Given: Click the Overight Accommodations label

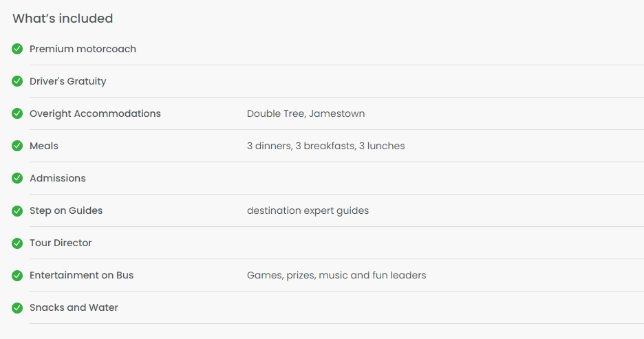Looking at the screenshot, I should [x=95, y=113].
